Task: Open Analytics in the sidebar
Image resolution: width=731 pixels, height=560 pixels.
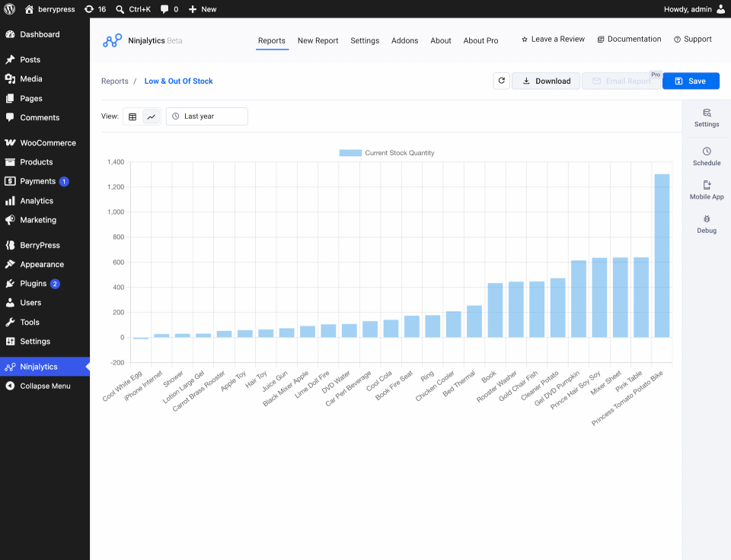Action: (x=45, y=201)
